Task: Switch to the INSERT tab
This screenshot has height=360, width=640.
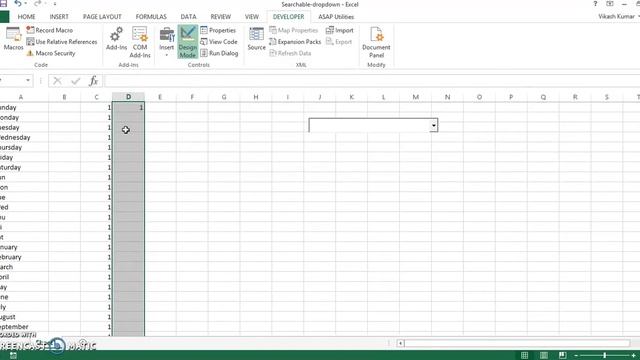Action: pyautogui.click(x=59, y=17)
